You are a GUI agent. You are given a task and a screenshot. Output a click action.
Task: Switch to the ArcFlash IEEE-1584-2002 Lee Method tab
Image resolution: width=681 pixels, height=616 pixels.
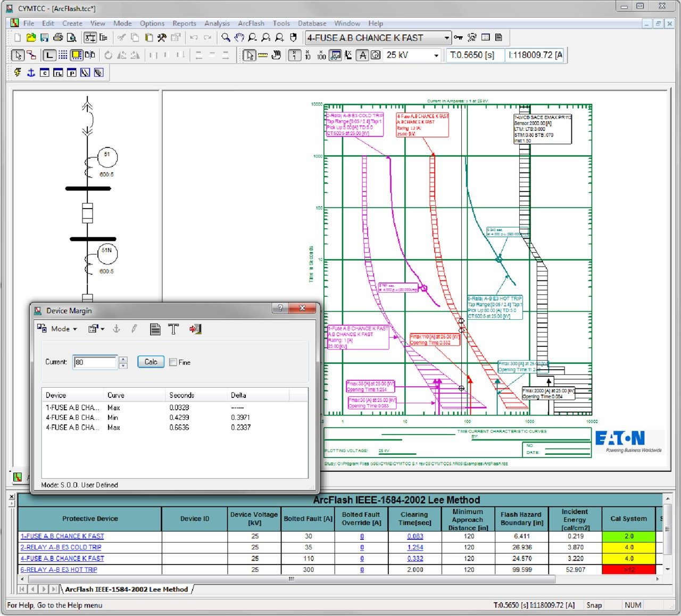coord(125,589)
